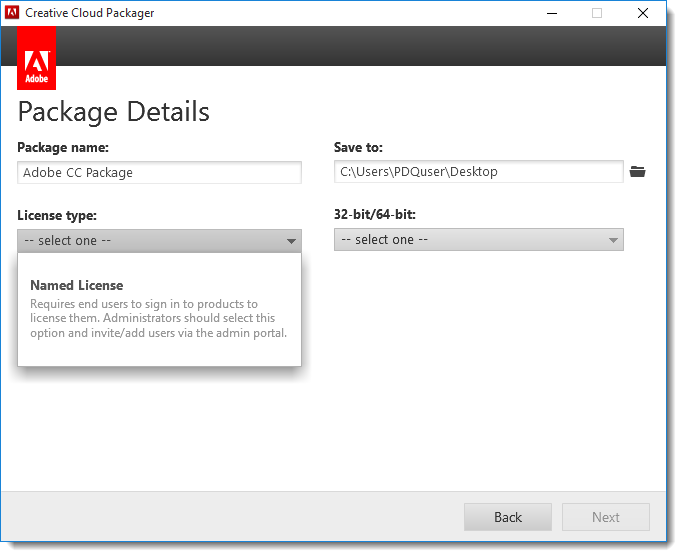This screenshot has height=557, width=682.
Task: Click into the Package name field
Action: [159, 173]
